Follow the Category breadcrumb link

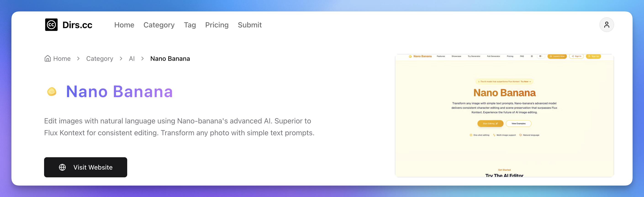click(100, 59)
